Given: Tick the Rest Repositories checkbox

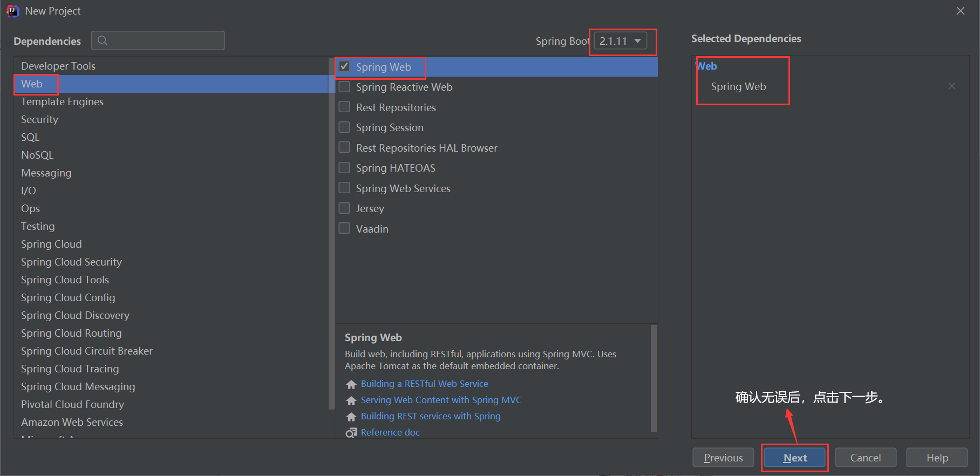Looking at the screenshot, I should click(344, 107).
